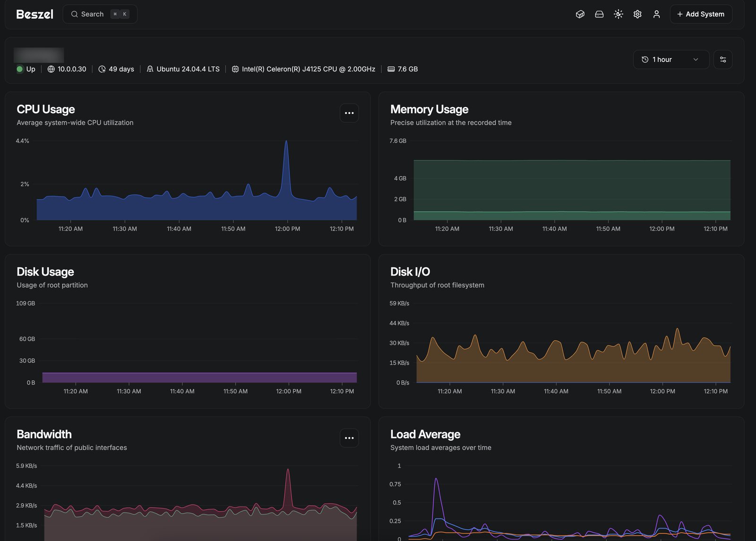The image size is (756, 541).
Task: Toggle light/dark theme sun icon
Action: click(x=619, y=14)
